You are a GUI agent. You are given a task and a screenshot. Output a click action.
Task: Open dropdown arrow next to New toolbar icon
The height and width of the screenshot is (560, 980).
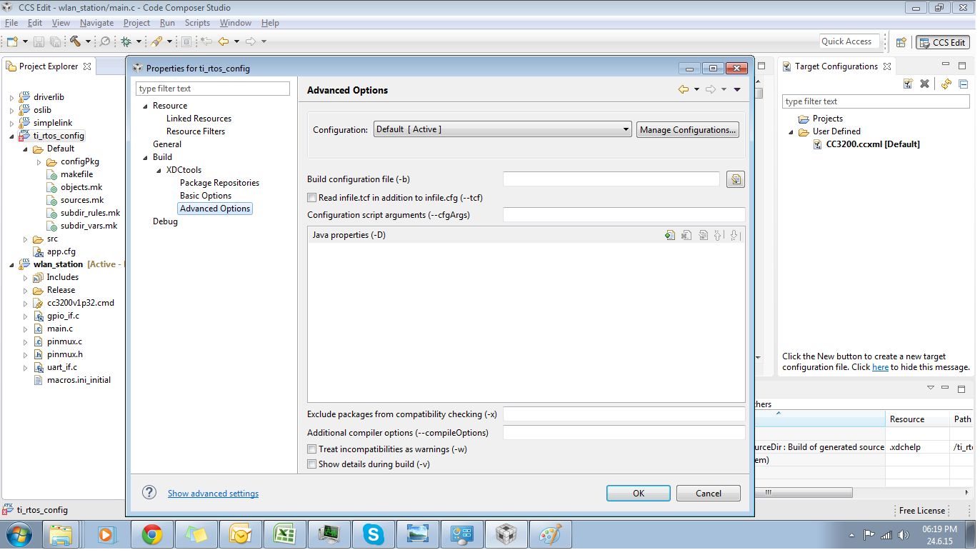click(x=25, y=42)
